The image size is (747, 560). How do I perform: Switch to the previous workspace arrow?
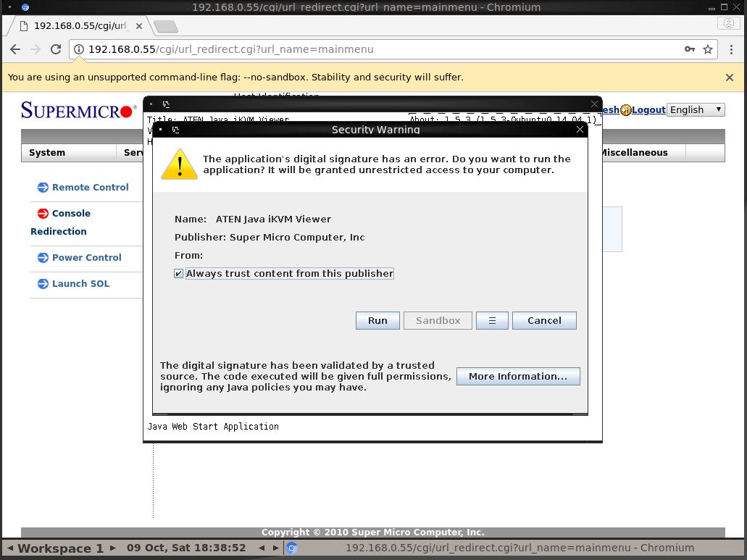[10, 548]
